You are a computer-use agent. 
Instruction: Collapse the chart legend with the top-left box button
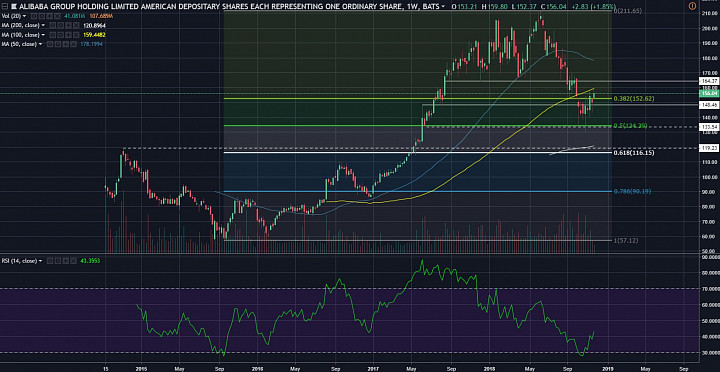(5, 6)
